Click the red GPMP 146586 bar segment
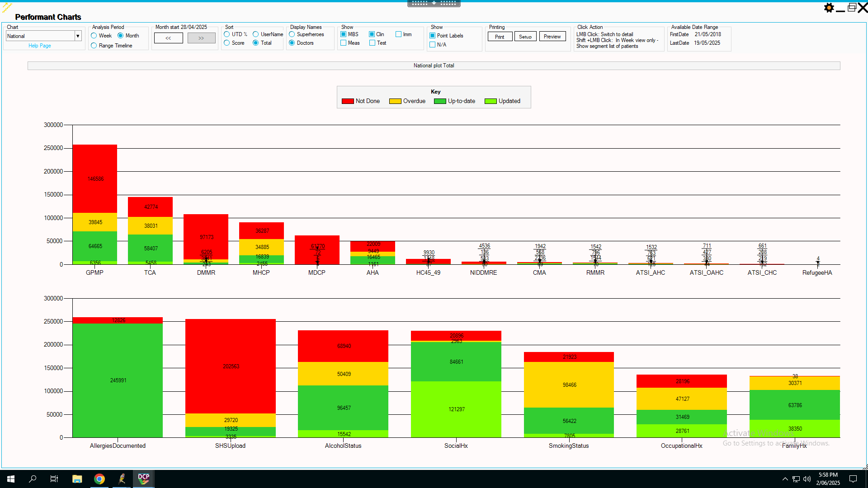The height and width of the screenshot is (488, 868). [95, 179]
